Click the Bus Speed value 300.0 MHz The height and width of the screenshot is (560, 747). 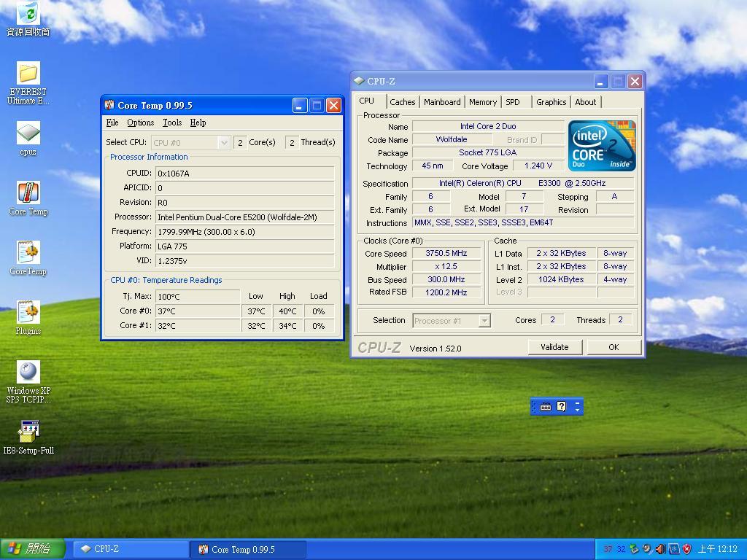coord(446,279)
